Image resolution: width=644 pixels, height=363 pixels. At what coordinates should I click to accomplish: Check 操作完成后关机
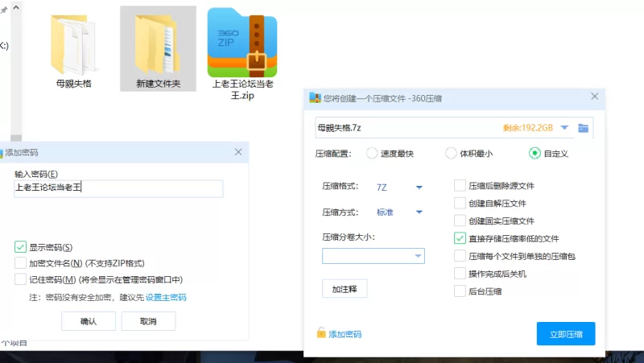tap(460, 274)
